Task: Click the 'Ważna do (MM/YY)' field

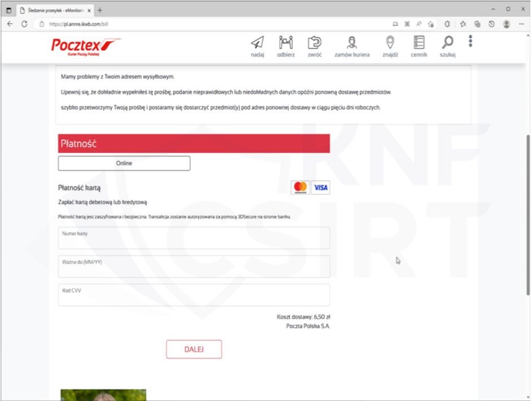Action: click(194, 266)
